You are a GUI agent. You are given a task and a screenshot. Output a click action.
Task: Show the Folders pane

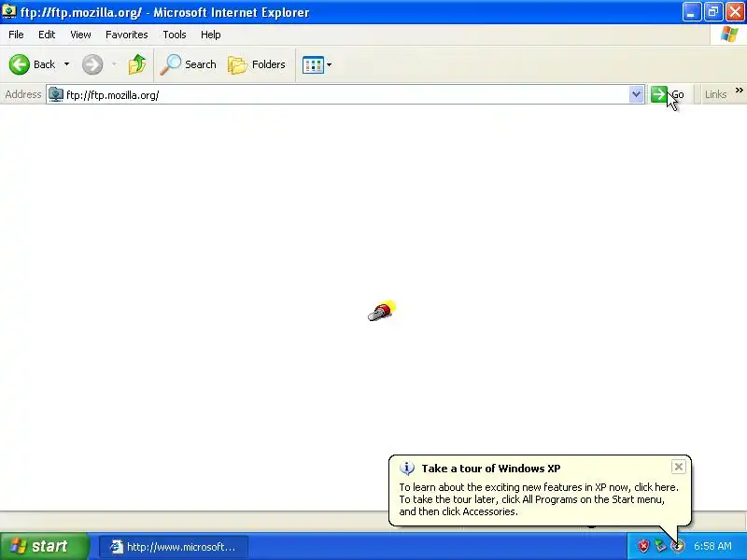coord(257,64)
